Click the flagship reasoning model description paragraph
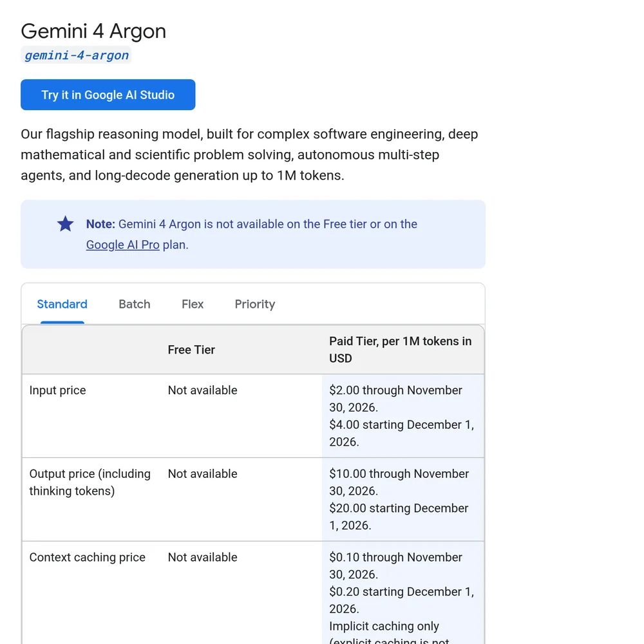Image resolution: width=644 pixels, height=644 pixels. [x=249, y=155]
